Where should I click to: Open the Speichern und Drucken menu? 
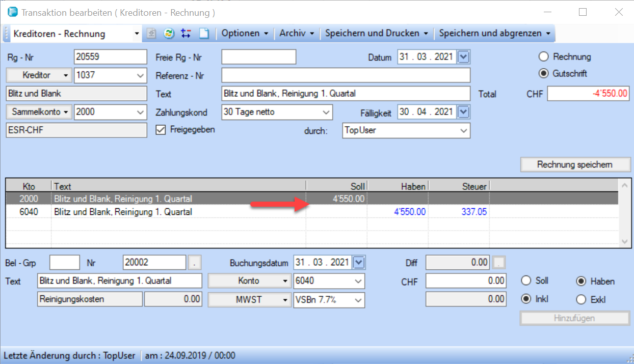pos(376,34)
